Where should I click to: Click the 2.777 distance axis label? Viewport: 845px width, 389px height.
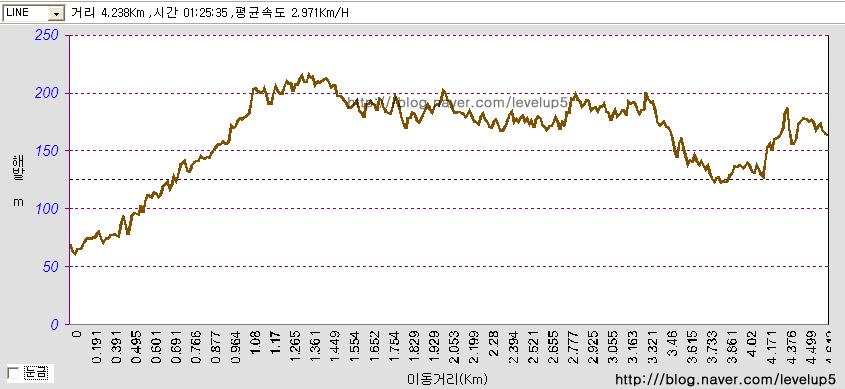tap(574, 349)
